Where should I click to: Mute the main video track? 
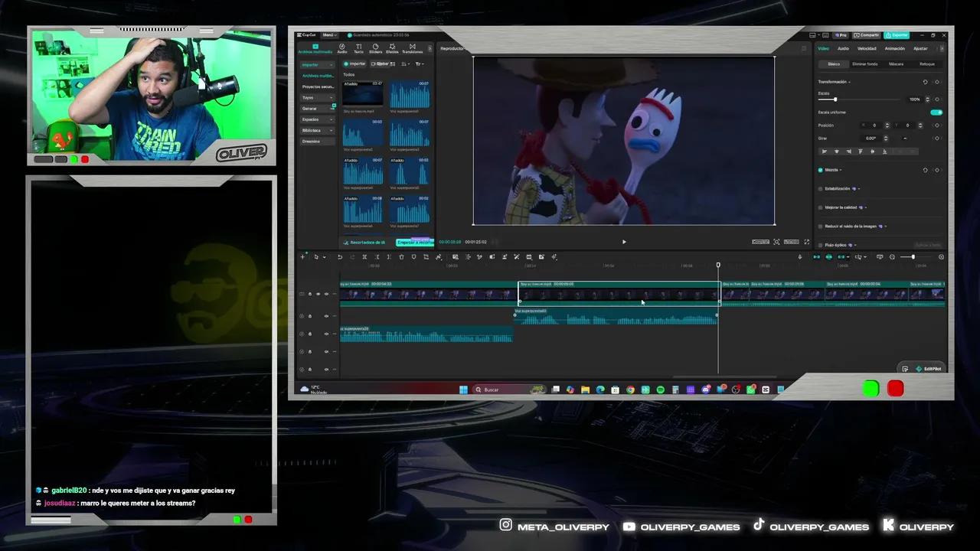[326, 295]
